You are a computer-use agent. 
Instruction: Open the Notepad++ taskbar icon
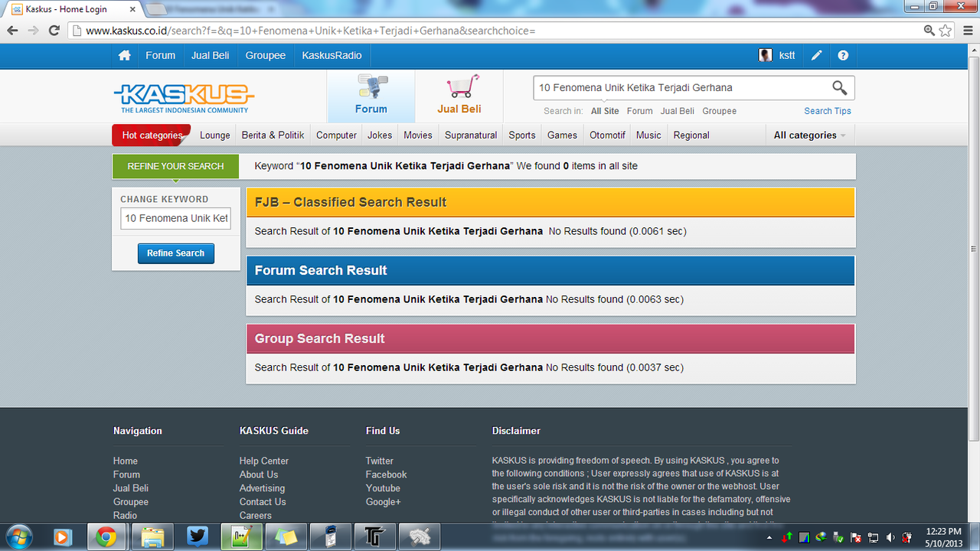(242, 536)
